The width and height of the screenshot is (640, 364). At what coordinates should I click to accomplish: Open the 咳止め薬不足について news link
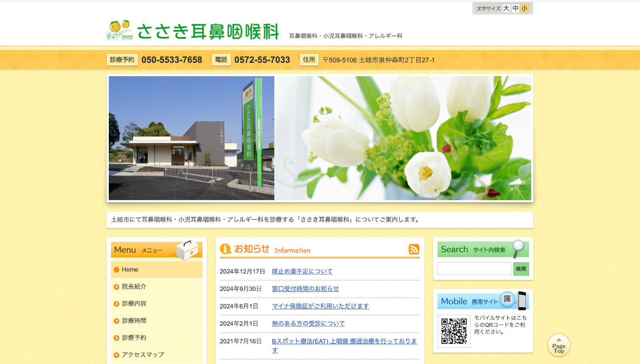[x=302, y=271]
